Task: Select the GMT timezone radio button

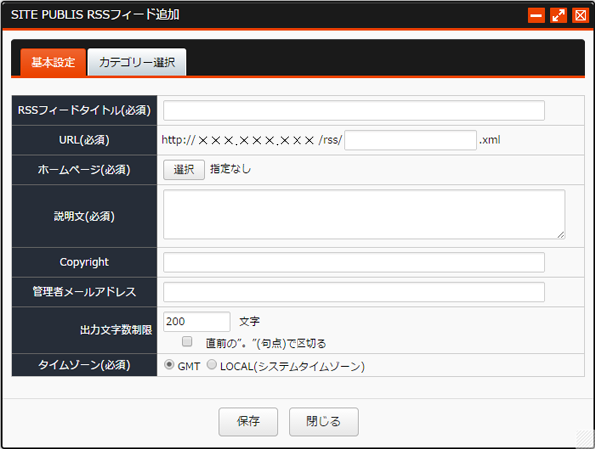Action: tap(169, 365)
